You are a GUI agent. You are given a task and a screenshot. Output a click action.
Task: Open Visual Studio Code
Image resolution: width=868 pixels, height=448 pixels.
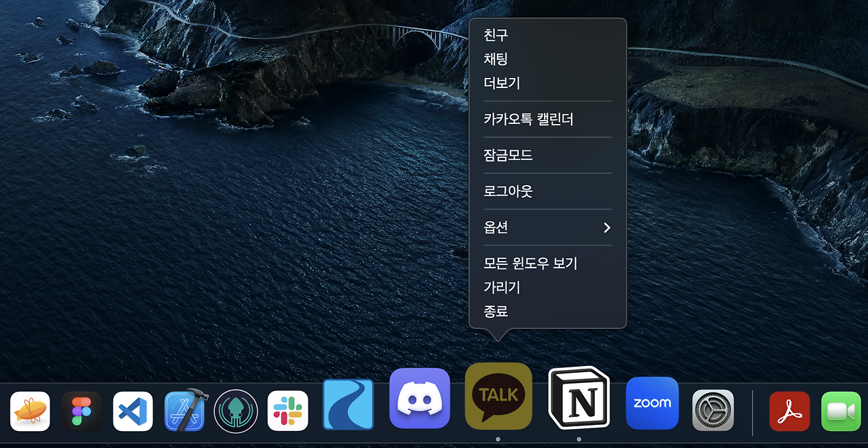[132, 411]
